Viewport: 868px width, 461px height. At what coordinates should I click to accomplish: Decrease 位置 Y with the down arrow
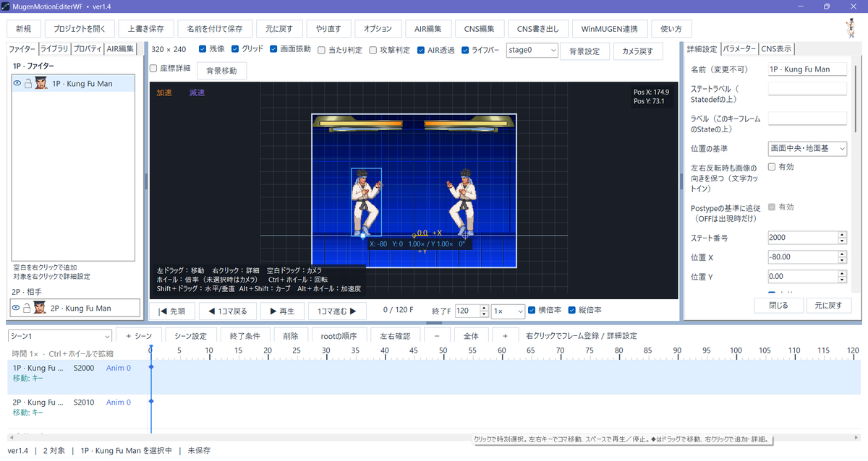coord(842,280)
